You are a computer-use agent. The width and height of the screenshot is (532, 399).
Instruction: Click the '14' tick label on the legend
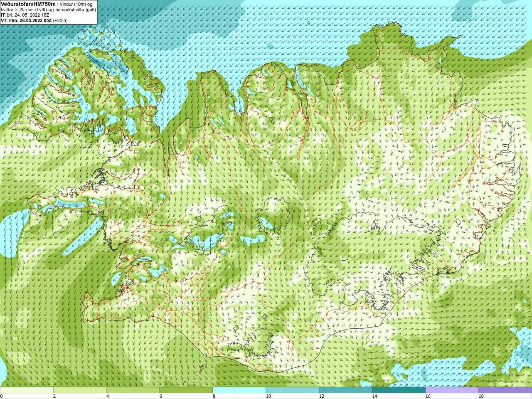coord(374,396)
